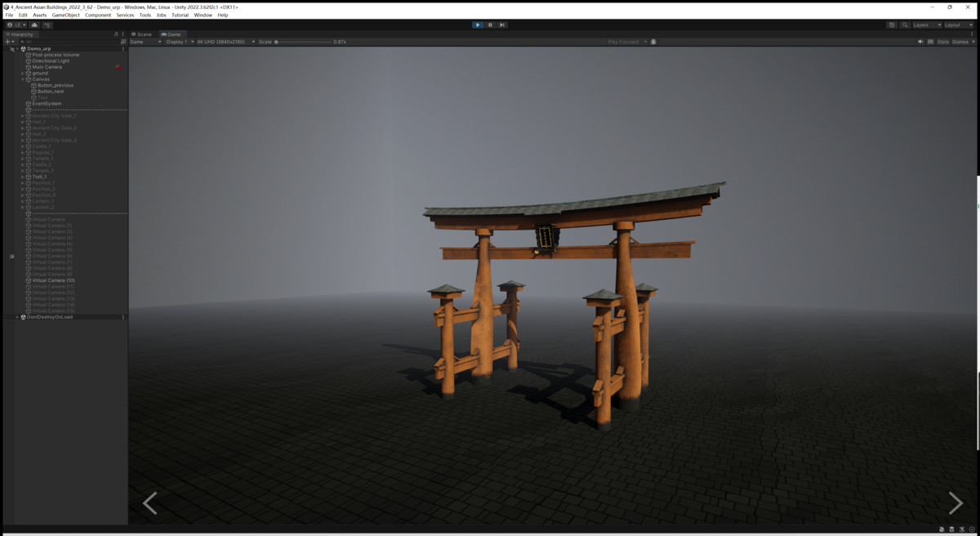This screenshot has height=536, width=980.
Task: Click the next arrow in the Game view
Action: (954, 503)
